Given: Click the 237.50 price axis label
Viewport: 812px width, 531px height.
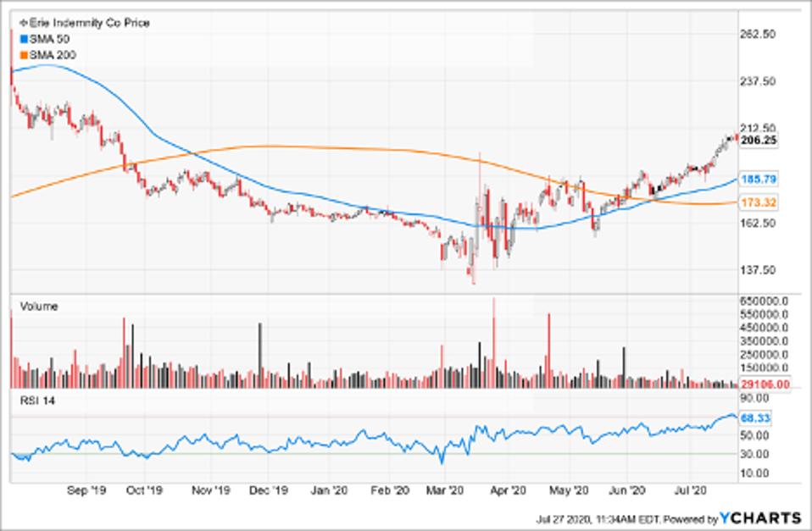Looking at the screenshot, I should tap(758, 81).
